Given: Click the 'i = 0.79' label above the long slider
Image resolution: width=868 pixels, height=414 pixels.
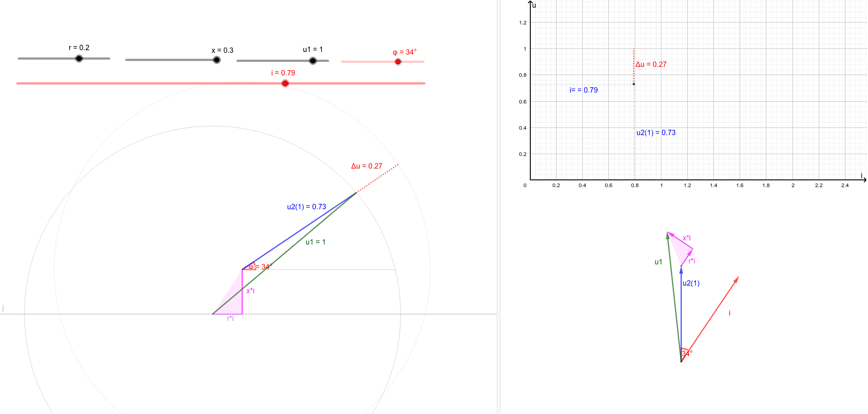Looking at the screenshot, I should click(283, 73).
